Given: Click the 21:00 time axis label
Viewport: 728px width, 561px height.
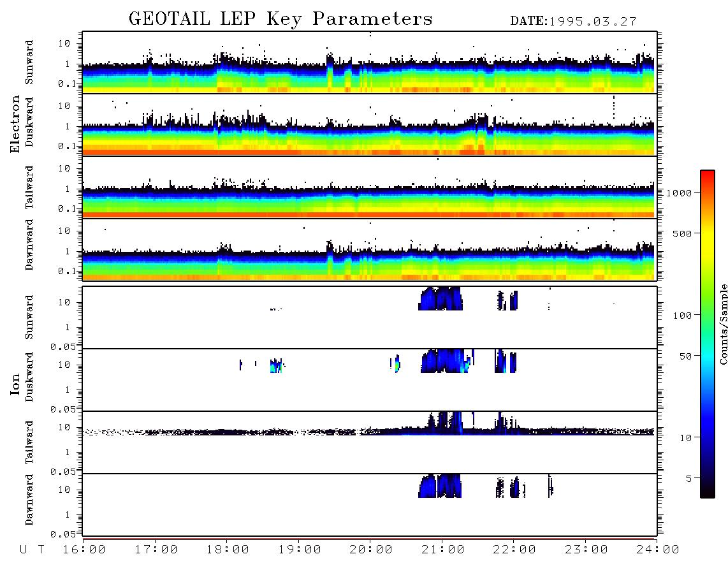Looking at the screenshot, I should click(443, 550).
